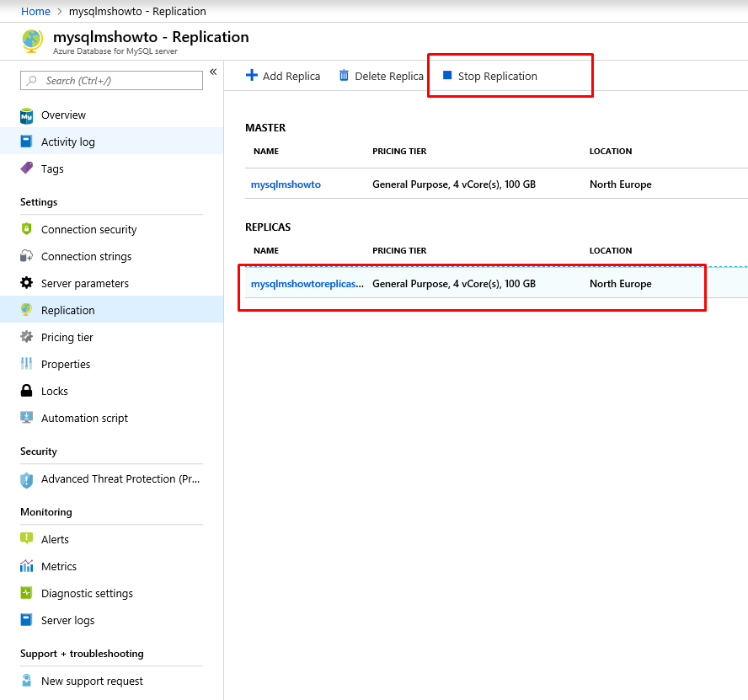Open Alerts under Monitoring
The width and height of the screenshot is (748, 700).
coord(112,539)
